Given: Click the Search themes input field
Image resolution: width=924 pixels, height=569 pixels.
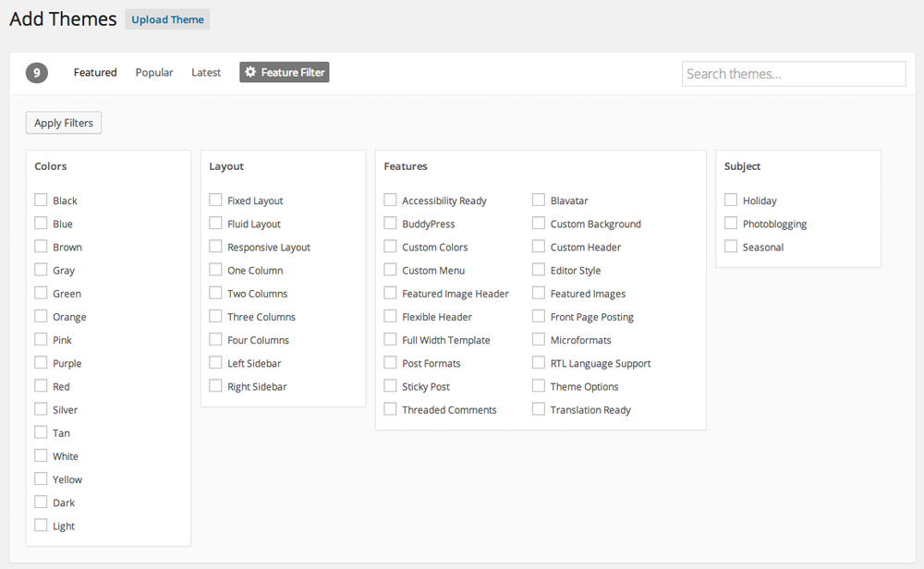Looking at the screenshot, I should (793, 73).
